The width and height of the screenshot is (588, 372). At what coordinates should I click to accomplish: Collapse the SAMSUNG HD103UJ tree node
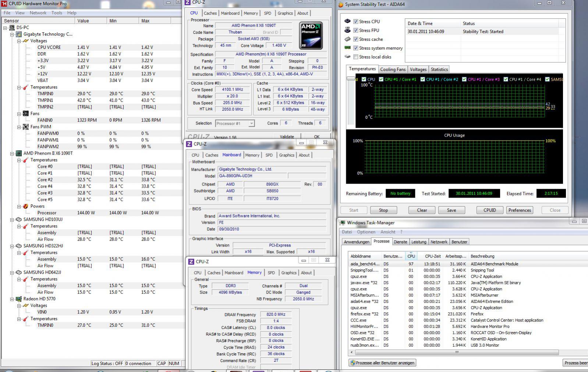[x=12, y=220]
